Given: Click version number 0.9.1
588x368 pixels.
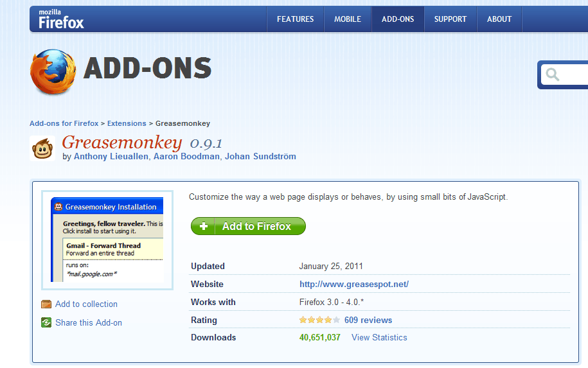Looking at the screenshot, I should 206,143.
